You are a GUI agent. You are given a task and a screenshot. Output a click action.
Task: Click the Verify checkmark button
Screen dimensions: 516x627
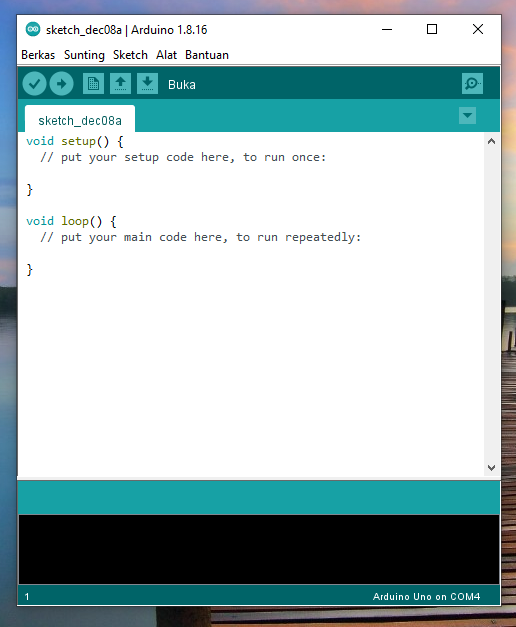(x=34, y=84)
